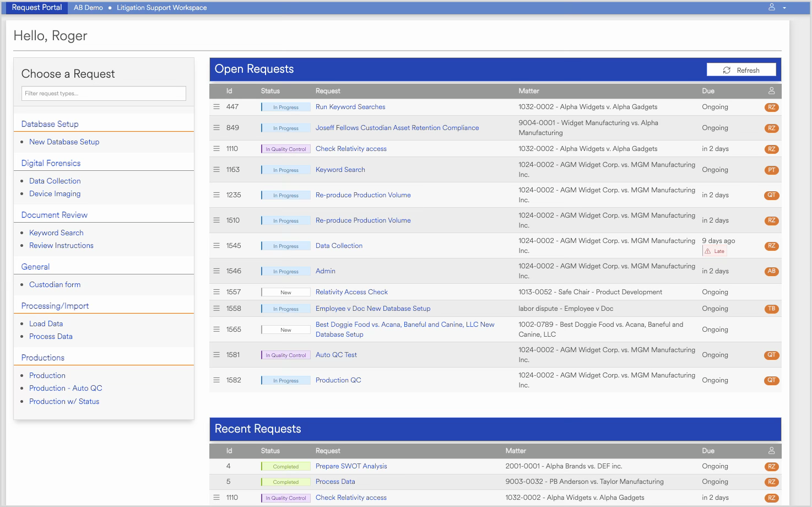Click the PT assignee badge for request 1163

coord(771,170)
